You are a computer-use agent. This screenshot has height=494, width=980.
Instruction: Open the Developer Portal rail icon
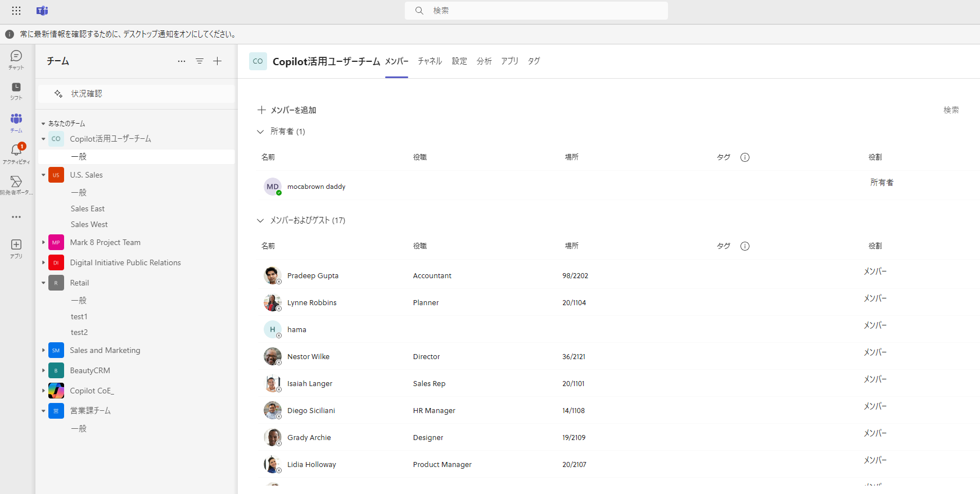click(16, 184)
